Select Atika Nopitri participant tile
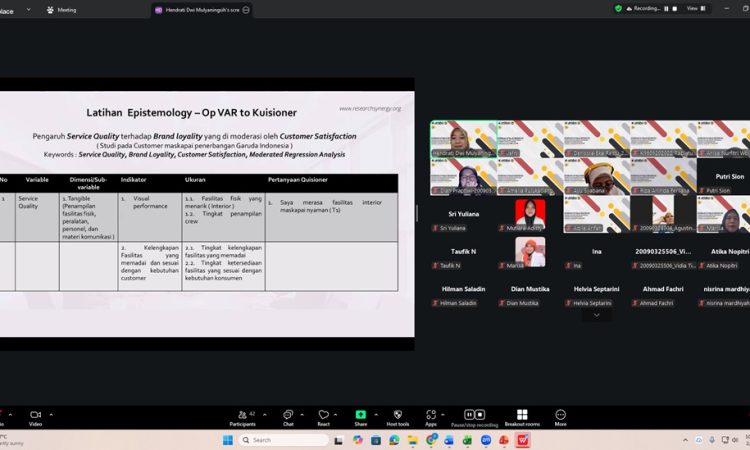The image size is (750, 450). click(724, 251)
